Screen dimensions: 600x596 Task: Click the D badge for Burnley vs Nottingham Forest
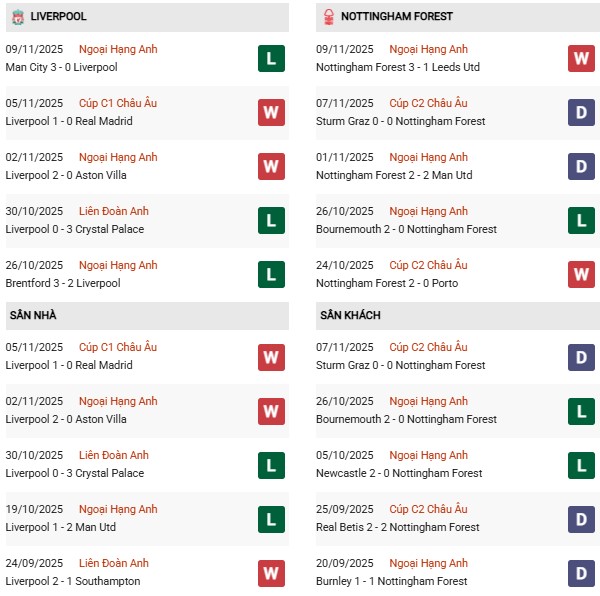[x=582, y=573]
